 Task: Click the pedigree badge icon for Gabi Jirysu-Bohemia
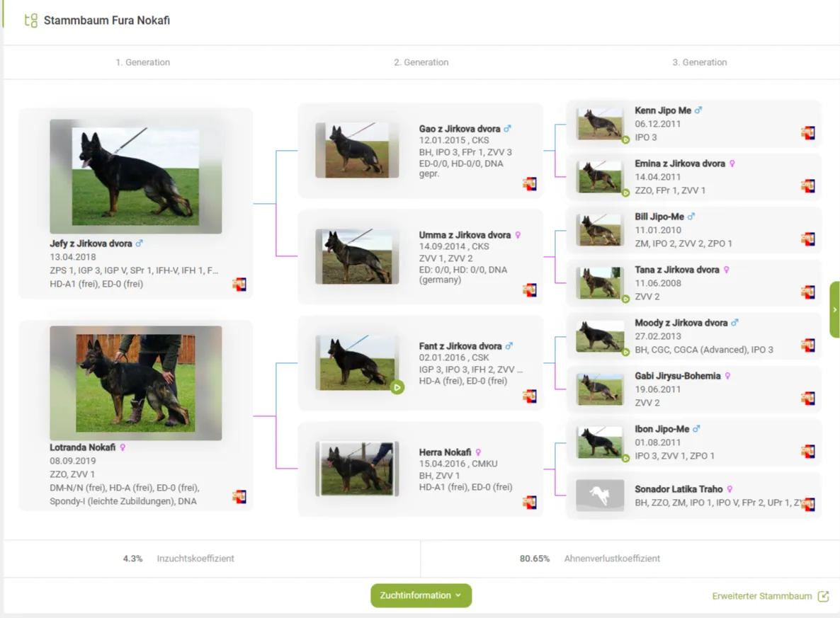808,399
